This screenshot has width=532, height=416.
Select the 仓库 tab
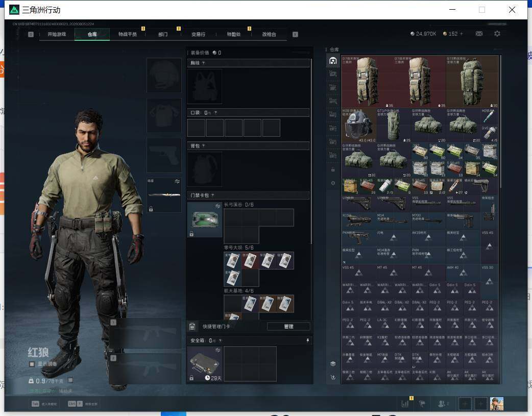pyautogui.click(x=92, y=34)
